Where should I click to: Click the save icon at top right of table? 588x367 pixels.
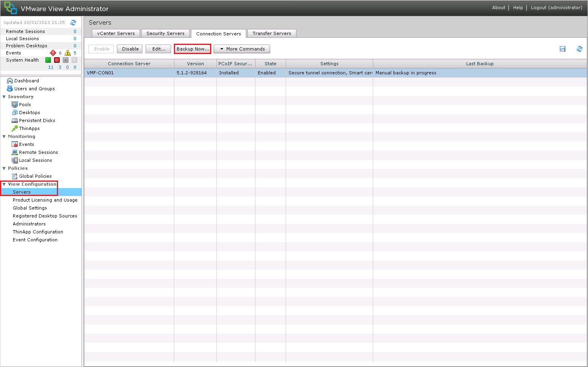[563, 49]
